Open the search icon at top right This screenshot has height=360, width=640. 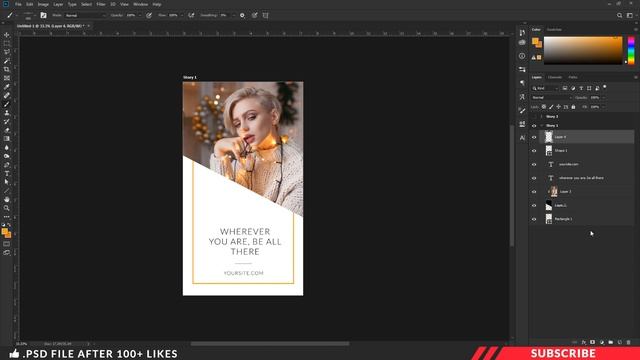pyautogui.click(x=620, y=16)
